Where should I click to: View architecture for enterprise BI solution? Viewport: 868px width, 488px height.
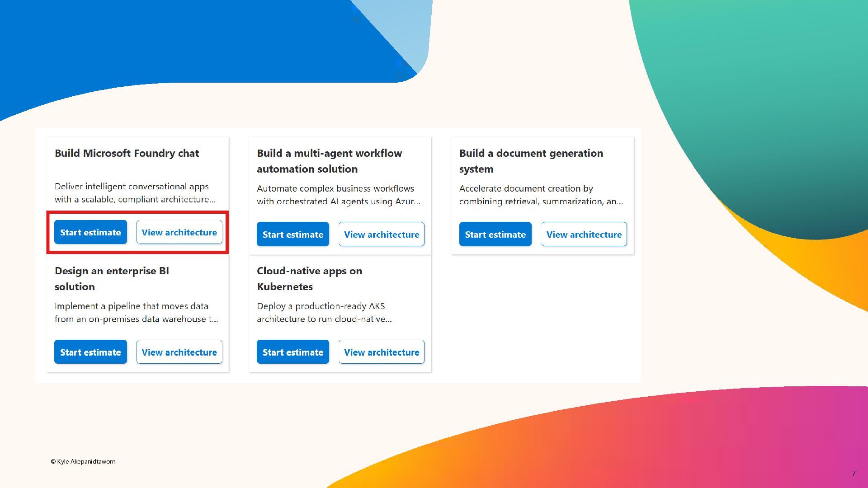coord(179,352)
